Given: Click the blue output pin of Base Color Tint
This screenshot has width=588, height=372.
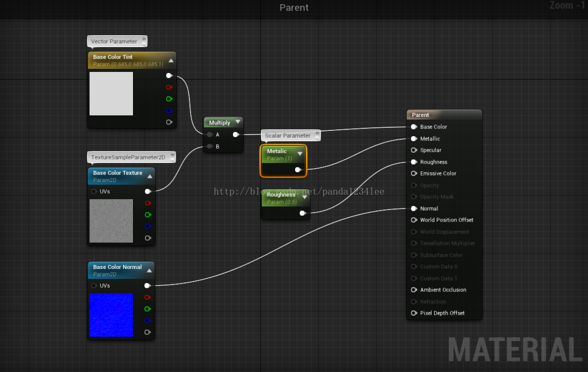Looking at the screenshot, I should pyautogui.click(x=169, y=111).
